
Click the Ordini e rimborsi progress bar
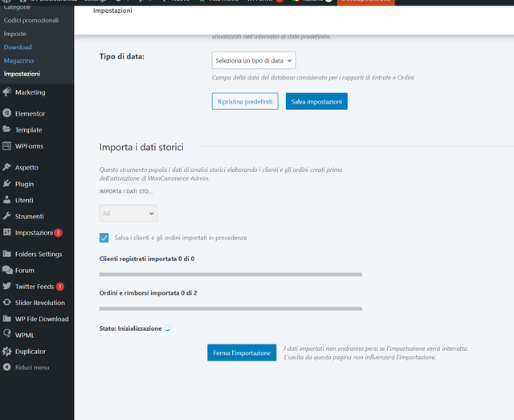click(x=230, y=308)
